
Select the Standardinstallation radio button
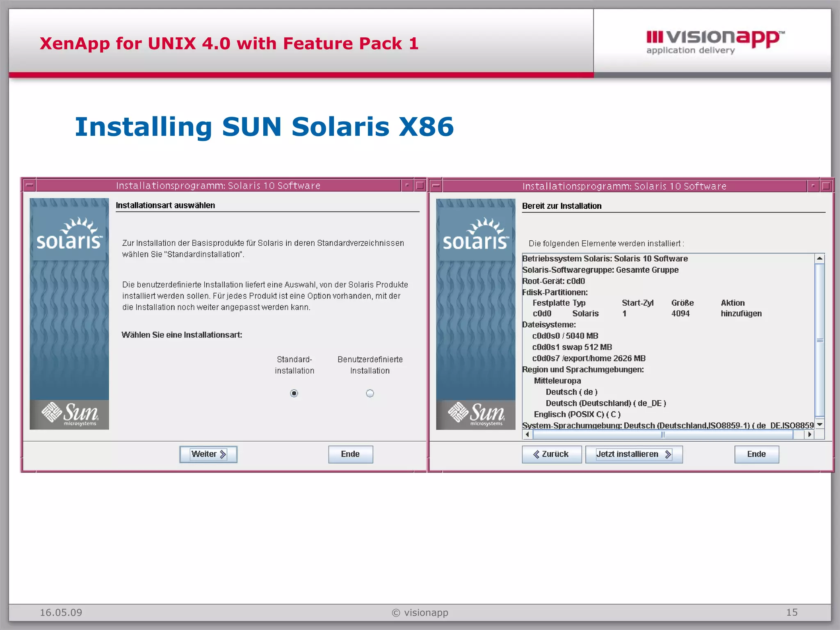pos(294,393)
